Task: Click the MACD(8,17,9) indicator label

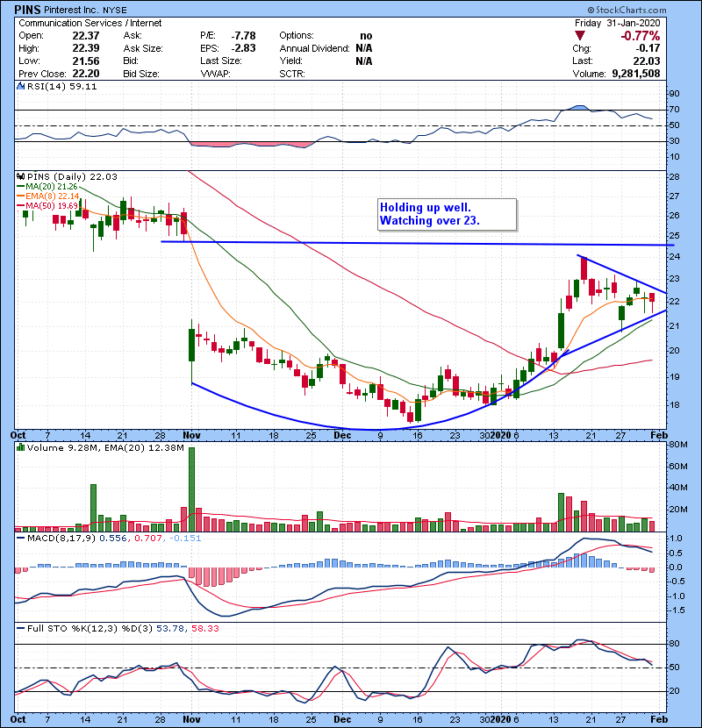Action: click(x=61, y=539)
